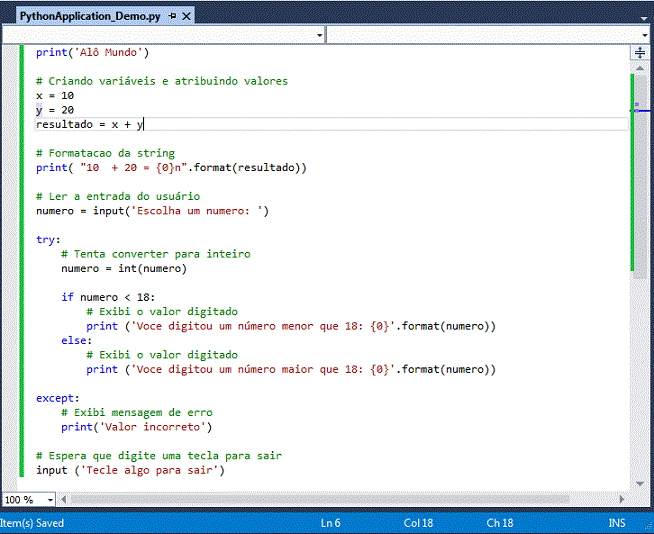Click the horizontal scrollbar right arrow
The width and height of the screenshot is (654, 534).
point(622,499)
